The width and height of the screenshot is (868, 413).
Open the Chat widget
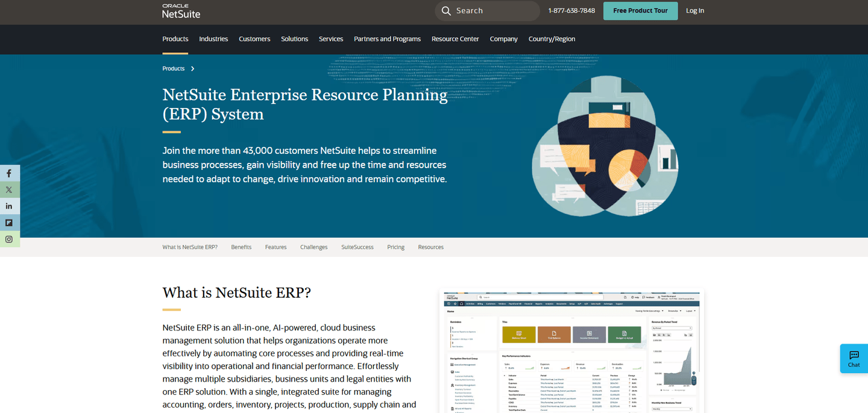tap(854, 359)
